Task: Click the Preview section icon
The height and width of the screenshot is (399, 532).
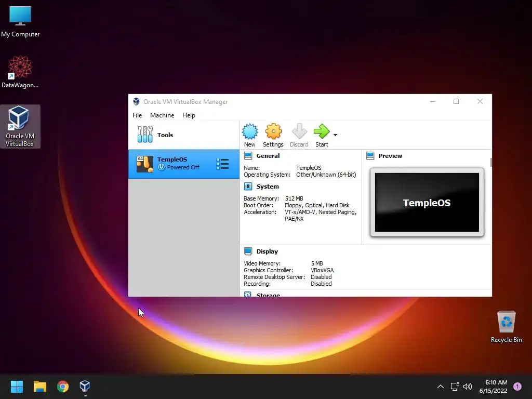Action: (370, 156)
